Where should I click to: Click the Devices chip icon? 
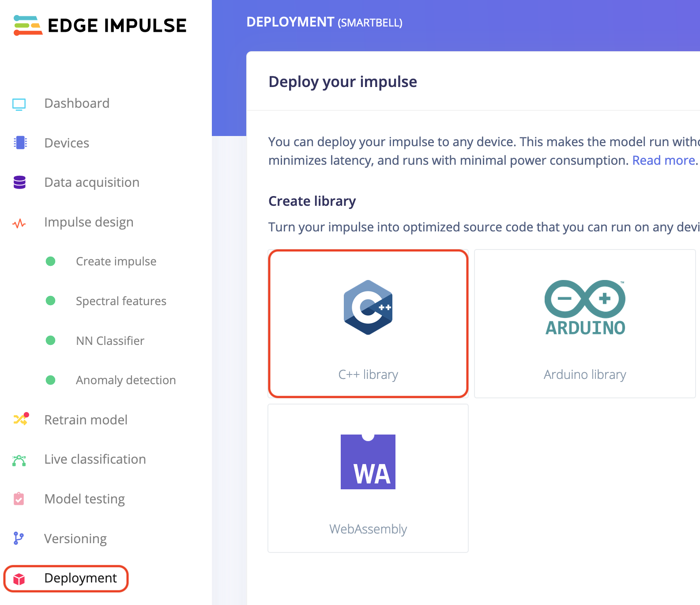coord(20,143)
